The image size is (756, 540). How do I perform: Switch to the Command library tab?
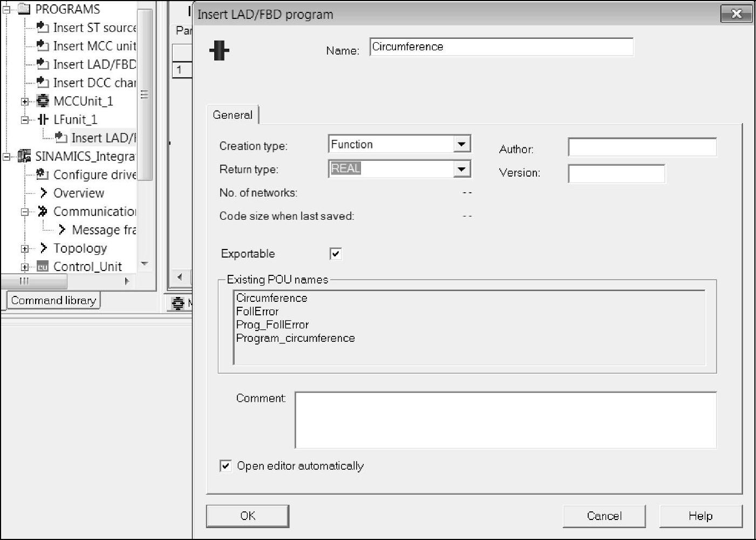pyautogui.click(x=53, y=300)
